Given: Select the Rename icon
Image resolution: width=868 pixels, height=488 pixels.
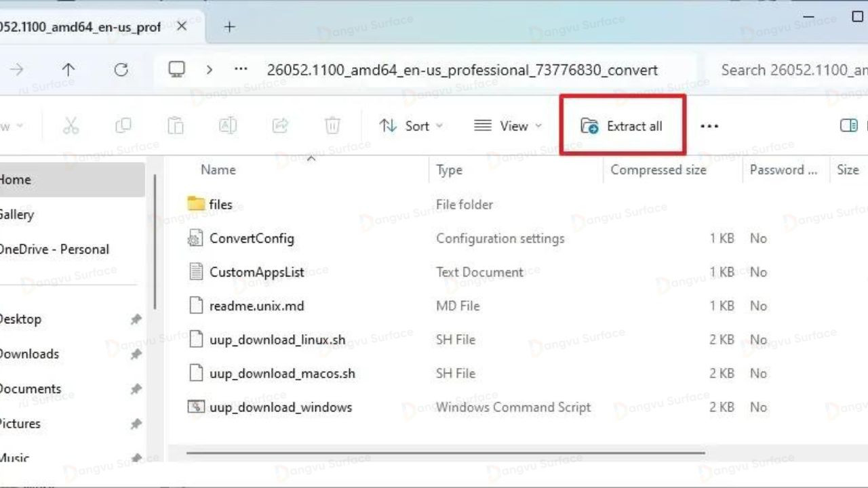Looking at the screenshot, I should point(227,125).
